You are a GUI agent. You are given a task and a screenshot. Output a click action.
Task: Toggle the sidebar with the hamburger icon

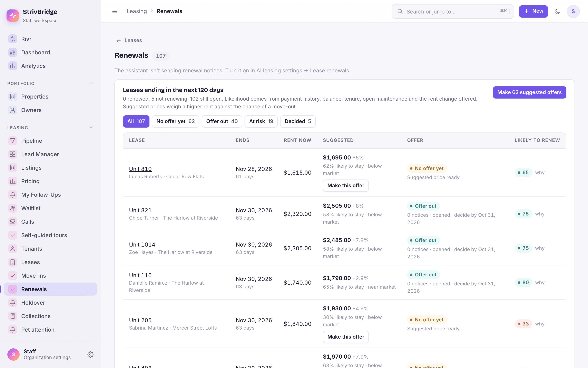pos(115,11)
